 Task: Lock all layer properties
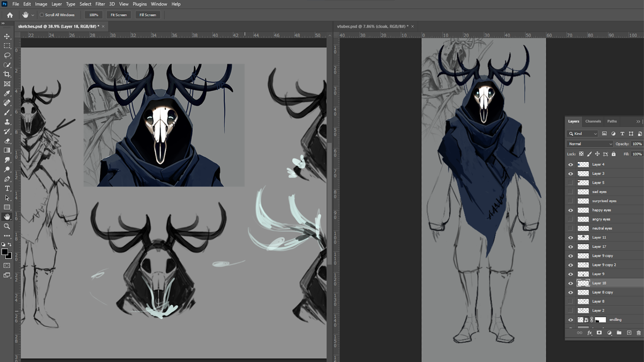pyautogui.click(x=613, y=154)
